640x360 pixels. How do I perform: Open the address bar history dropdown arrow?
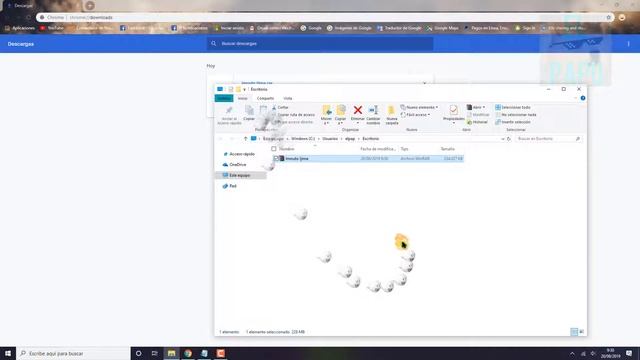[x=502, y=139]
